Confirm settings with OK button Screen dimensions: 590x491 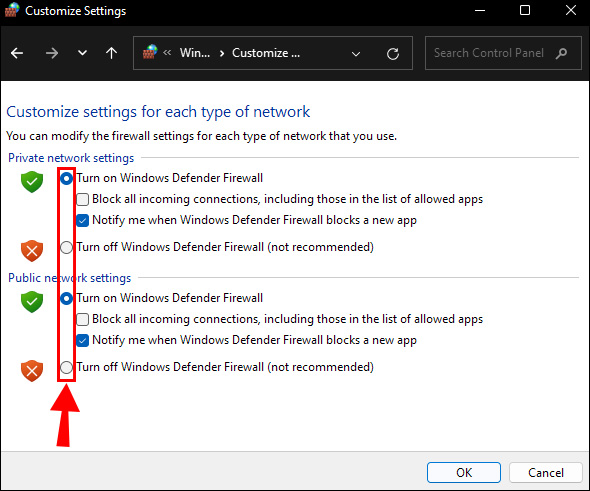point(464,473)
